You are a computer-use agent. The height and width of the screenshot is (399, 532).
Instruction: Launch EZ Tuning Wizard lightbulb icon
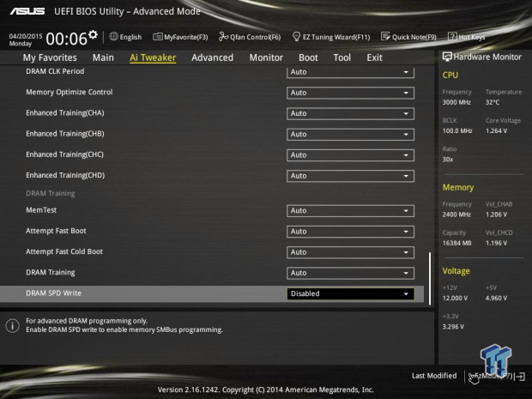pyautogui.click(x=296, y=37)
